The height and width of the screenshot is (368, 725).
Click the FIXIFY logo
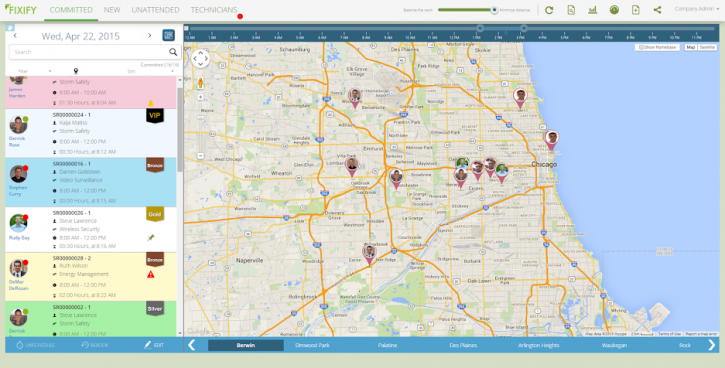(20, 10)
